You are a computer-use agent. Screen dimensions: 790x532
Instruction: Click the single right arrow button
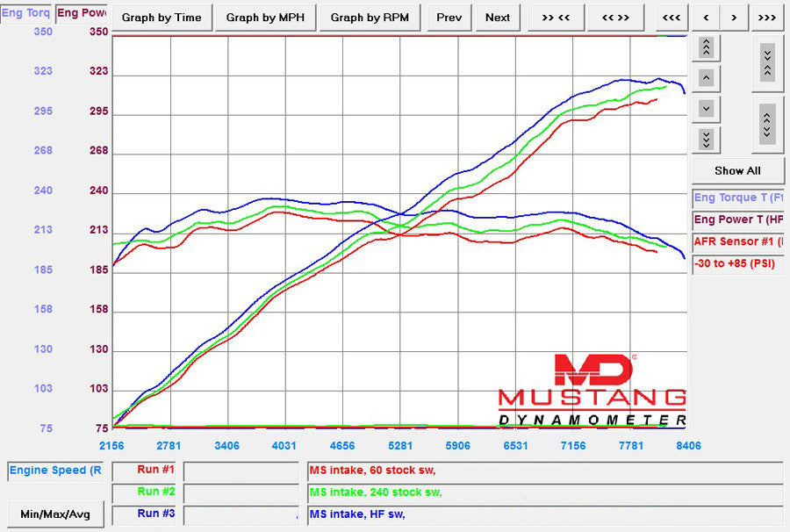click(734, 17)
